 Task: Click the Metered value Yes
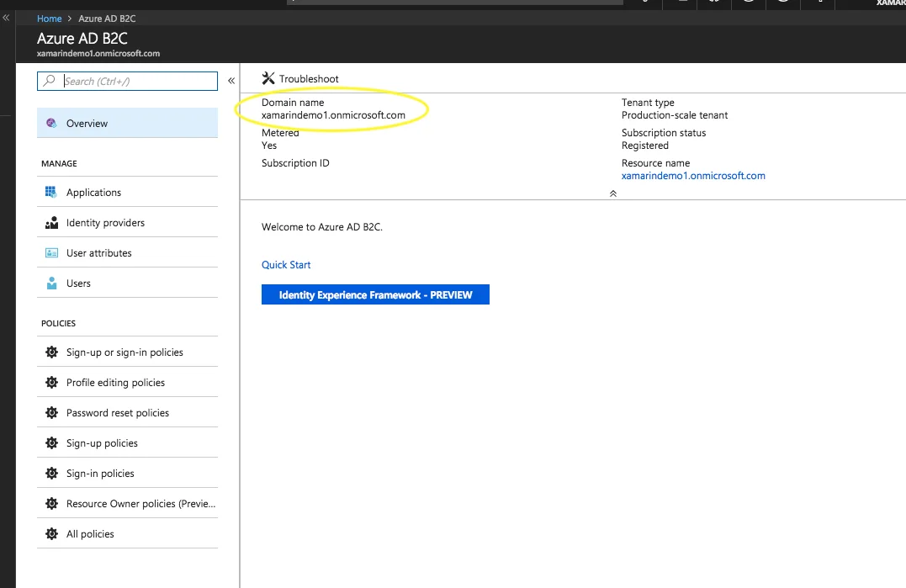coord(269,146)
